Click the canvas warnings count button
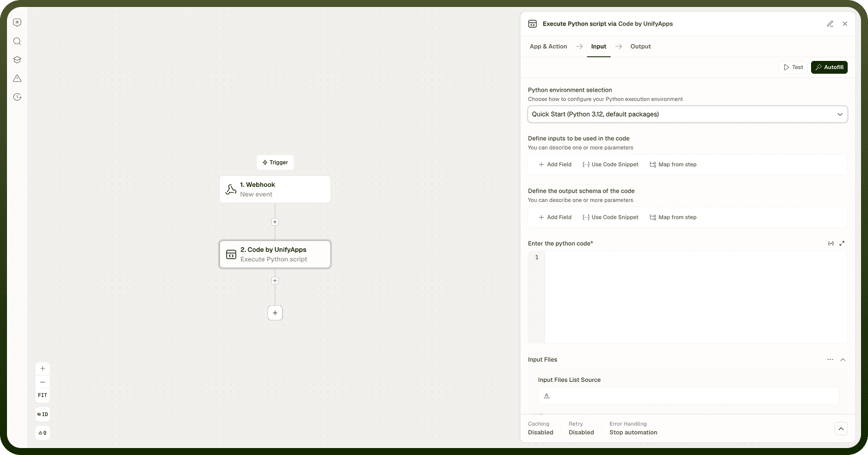Screen dimensions: 868x455 click(x=42, y=433)
